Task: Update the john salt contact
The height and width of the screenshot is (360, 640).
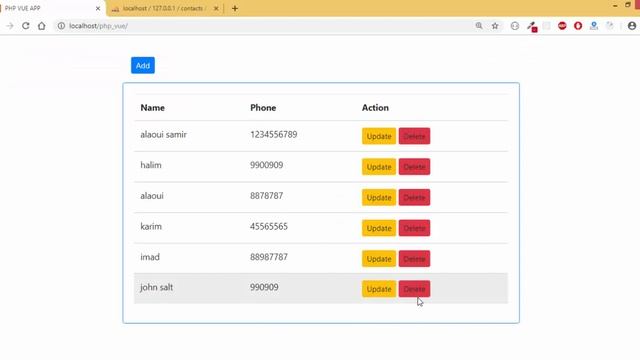Action: pos(379,289)
